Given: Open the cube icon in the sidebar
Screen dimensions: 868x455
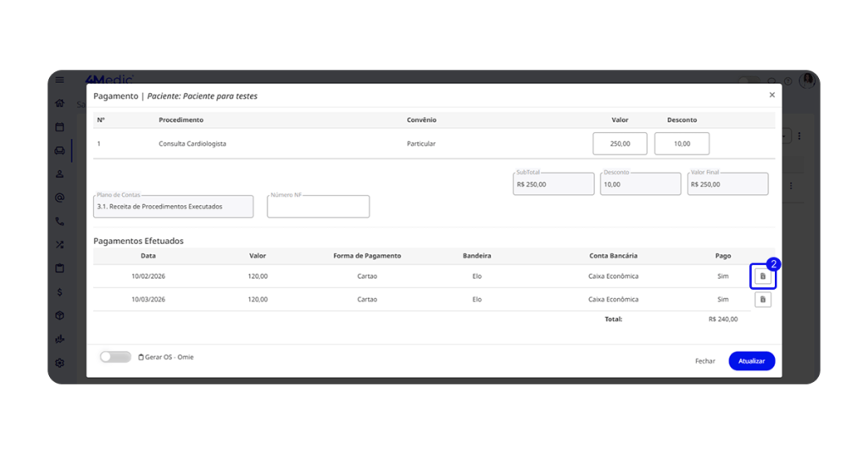Looking at the screenshot, I should [x=59, y=315].
